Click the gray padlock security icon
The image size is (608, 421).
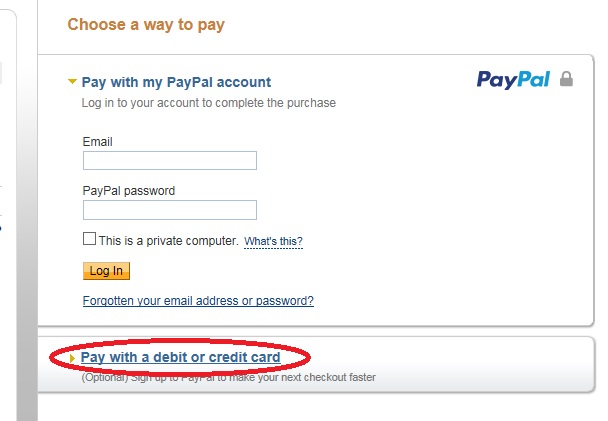pyautogui.click(x=566, y=79)
